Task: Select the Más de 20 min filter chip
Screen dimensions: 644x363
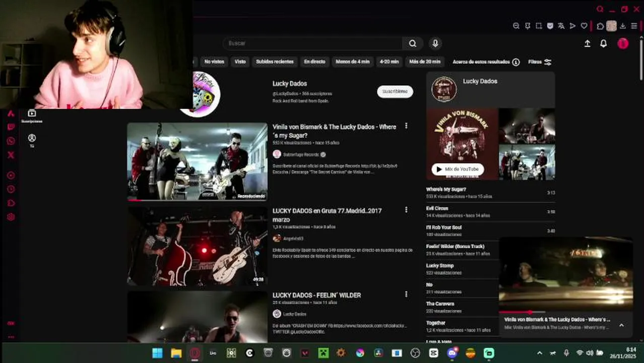Action: pos(425,62)
